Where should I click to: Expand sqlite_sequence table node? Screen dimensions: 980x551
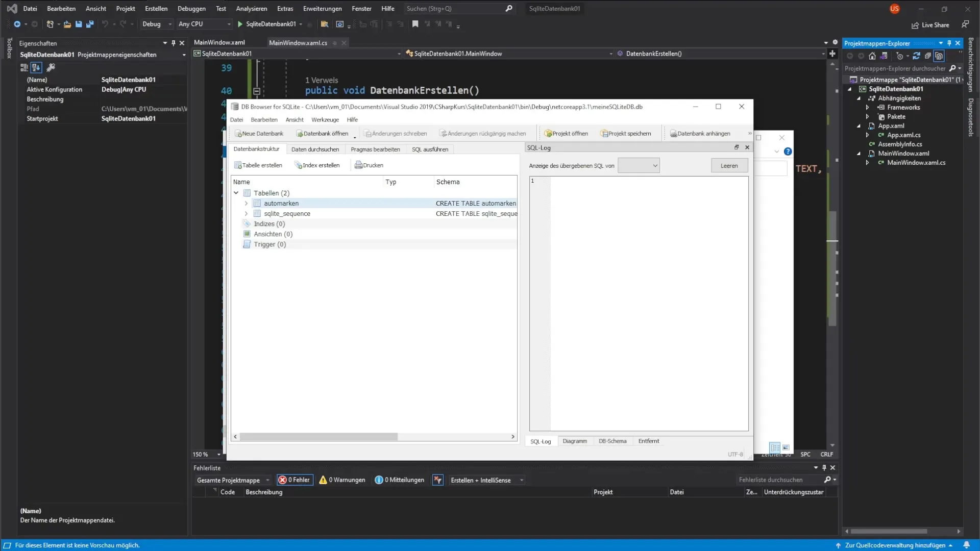tap(246, 214)
